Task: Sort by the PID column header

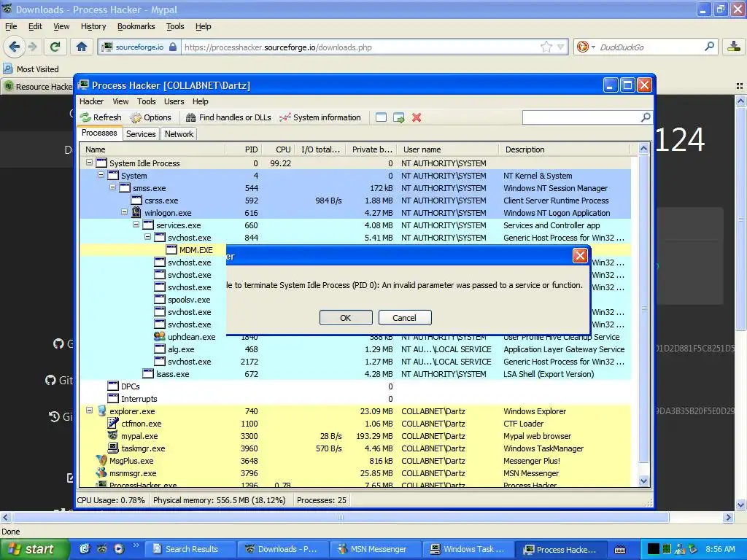Action: pyautogui.click(x=244, y=149)
